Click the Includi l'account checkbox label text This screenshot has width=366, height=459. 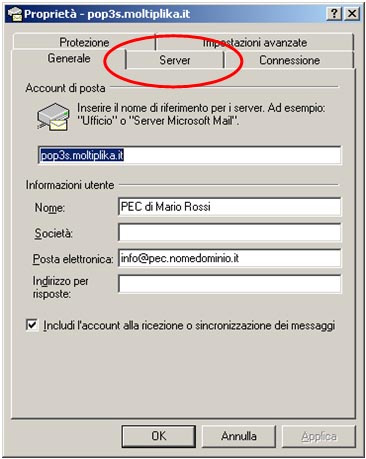189,325
